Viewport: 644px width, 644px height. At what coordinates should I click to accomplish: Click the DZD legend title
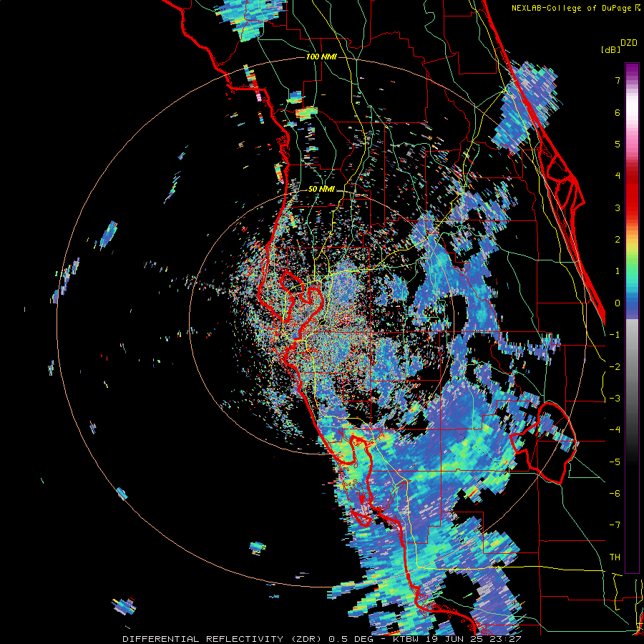629,43
